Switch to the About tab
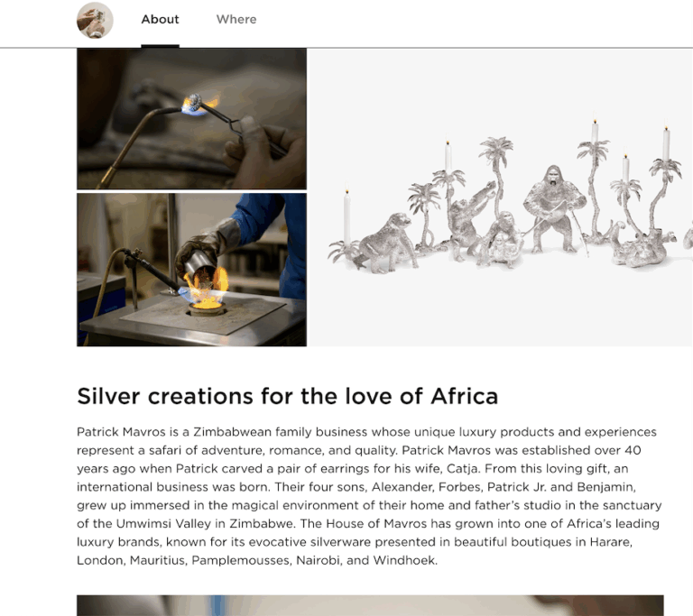Viewport: 693px width, 616px height. click(160, 19)
